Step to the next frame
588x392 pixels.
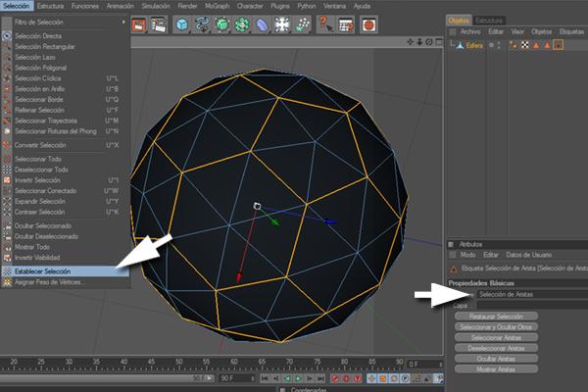(x=310, y=378)
